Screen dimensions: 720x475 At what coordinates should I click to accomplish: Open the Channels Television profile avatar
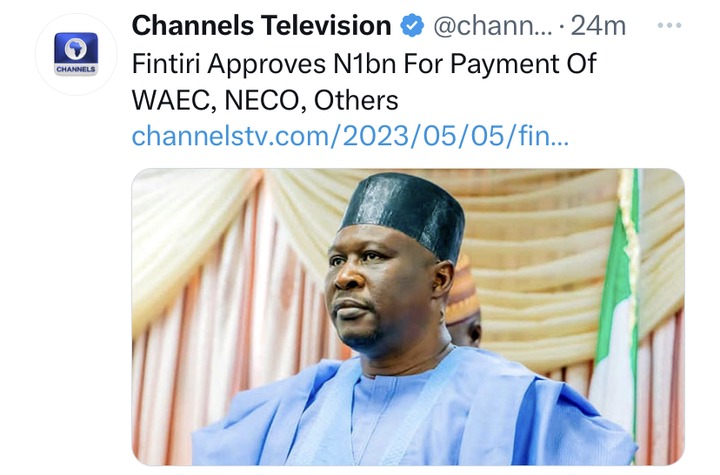[x=76, y=55]
